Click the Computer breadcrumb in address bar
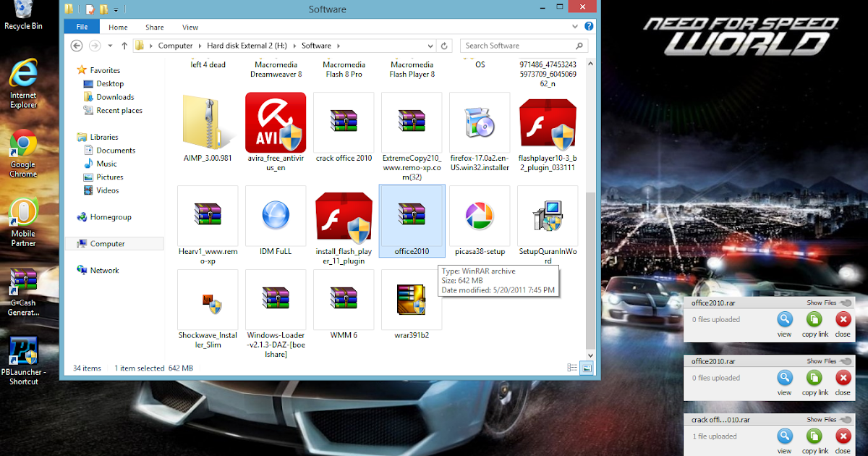The width and height of the screenshot is (868, 456). [x=176, y=46]
